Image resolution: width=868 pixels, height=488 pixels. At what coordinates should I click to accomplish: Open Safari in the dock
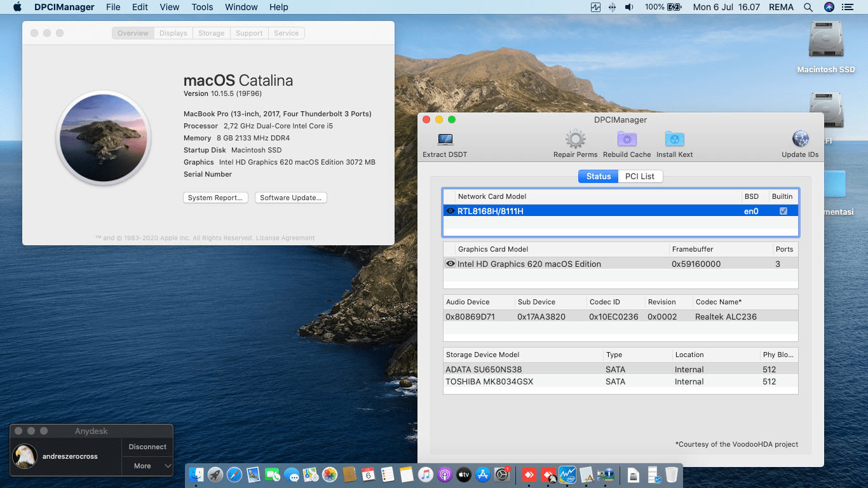234,474
